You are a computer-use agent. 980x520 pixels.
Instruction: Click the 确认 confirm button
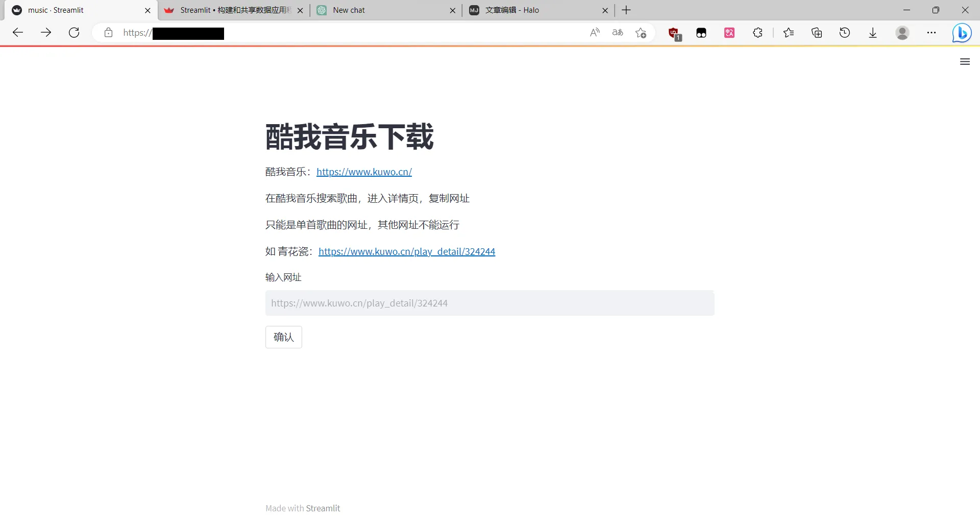click(284, 337)
